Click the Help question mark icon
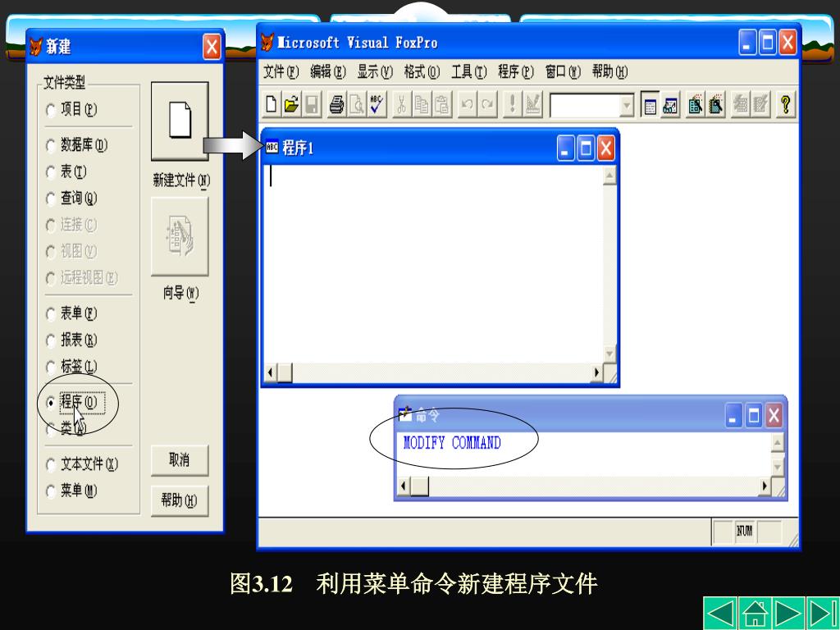Viewport: 840px width, 630px height. 785,104
